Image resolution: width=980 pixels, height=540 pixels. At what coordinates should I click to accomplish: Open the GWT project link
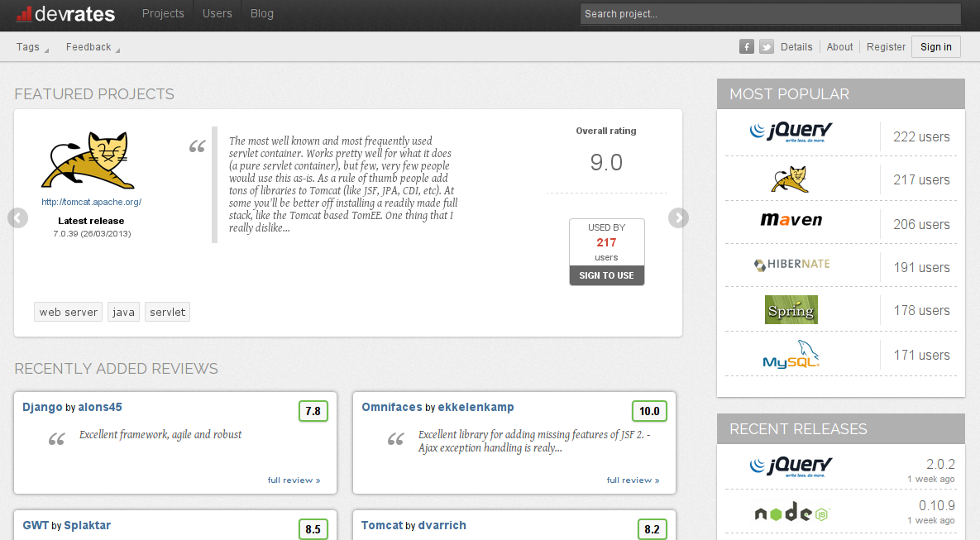tap(36, 526)
